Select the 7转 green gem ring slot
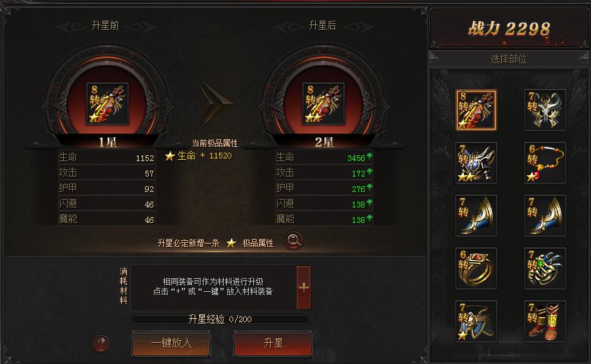The image size is (591, 364). coord(545,268)
